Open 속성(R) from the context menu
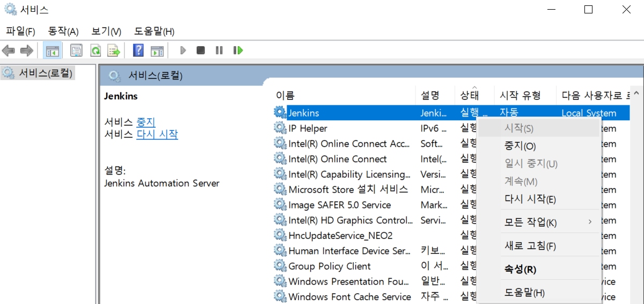The image size is (644, 304). (x=538, y=269)
